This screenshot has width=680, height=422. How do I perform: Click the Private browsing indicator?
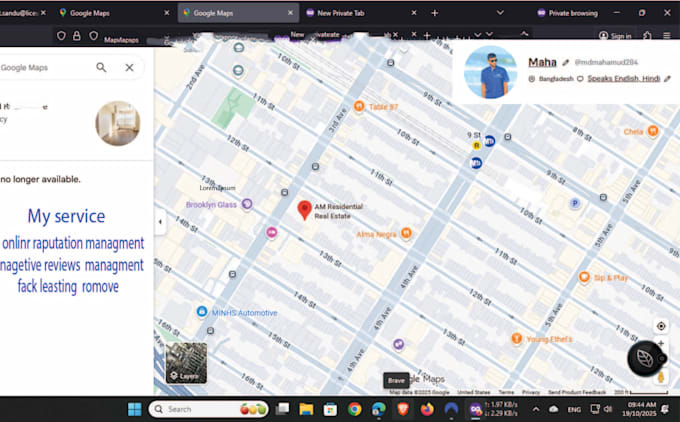(567, 13)
